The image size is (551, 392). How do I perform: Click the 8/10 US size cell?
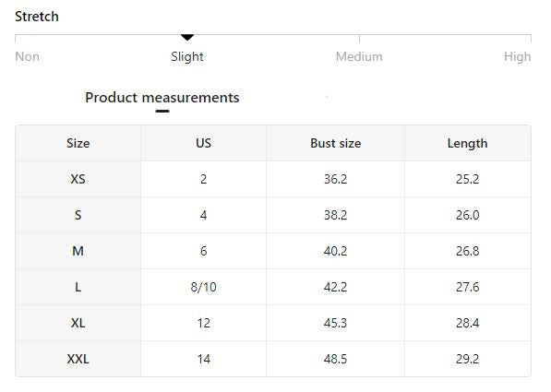point(203,287)
